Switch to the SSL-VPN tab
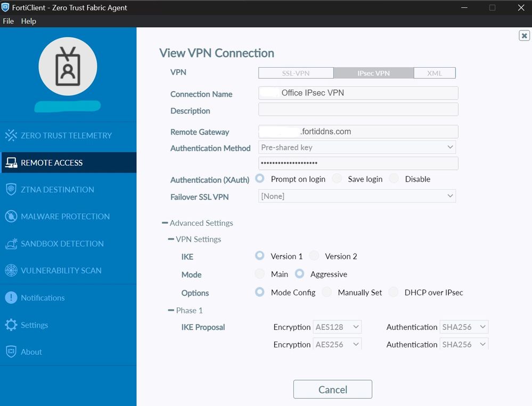 296,73
